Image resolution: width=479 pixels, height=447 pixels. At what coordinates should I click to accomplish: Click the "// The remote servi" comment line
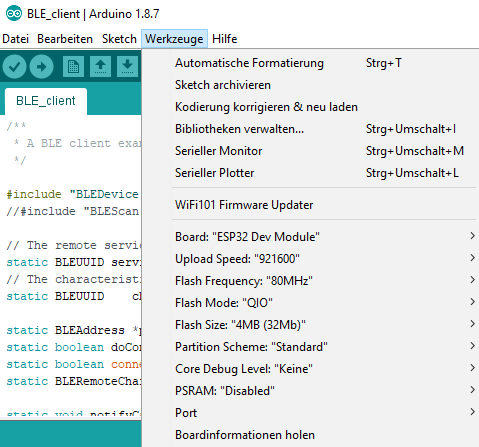[x=74, y=245]
